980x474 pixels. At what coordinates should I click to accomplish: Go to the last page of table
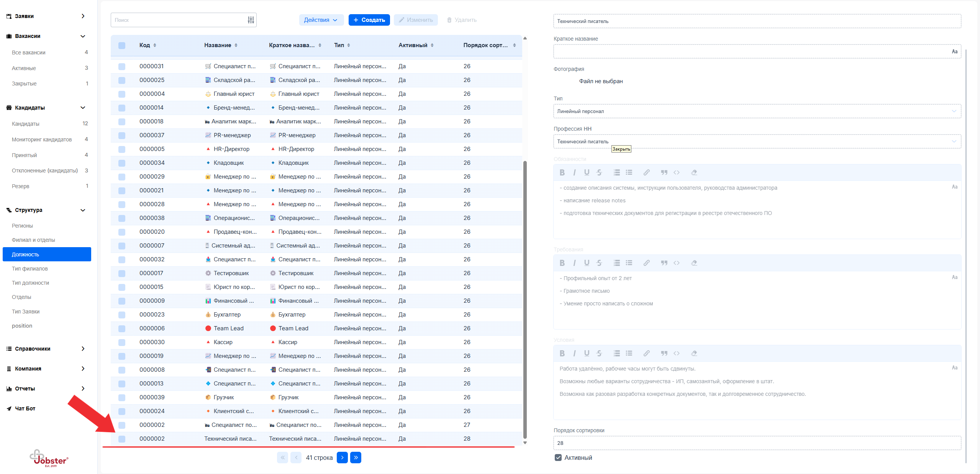point(356,458)
